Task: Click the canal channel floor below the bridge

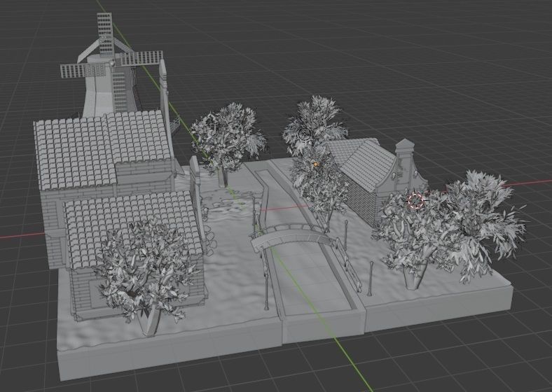Action: pyautogui.click(x=312, y=281)
